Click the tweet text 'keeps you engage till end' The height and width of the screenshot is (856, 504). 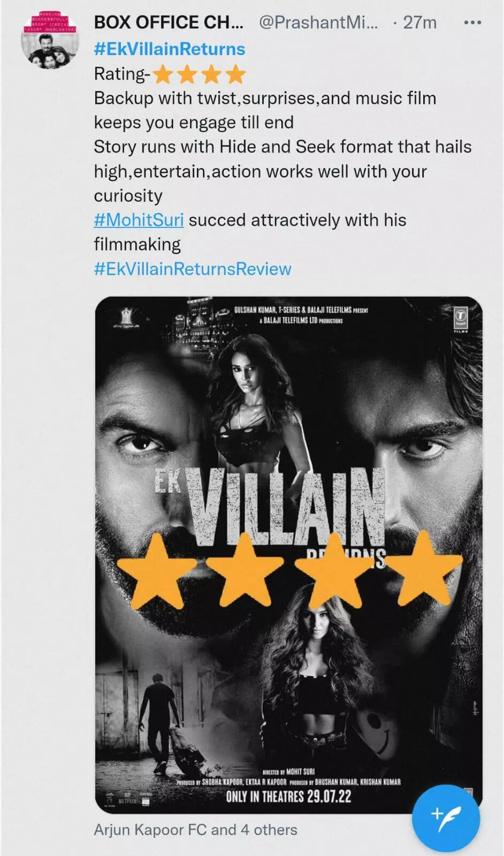click(x=194, y=123)
